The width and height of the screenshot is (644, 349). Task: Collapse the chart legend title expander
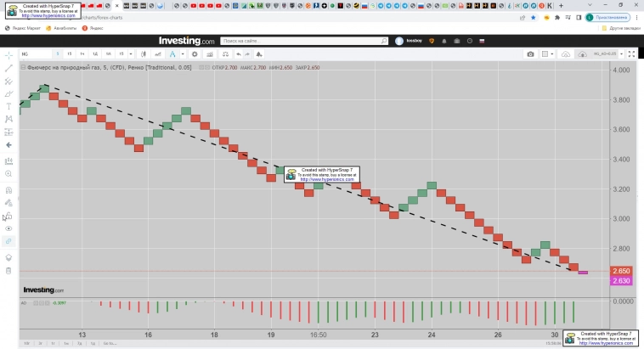[23, 67]
